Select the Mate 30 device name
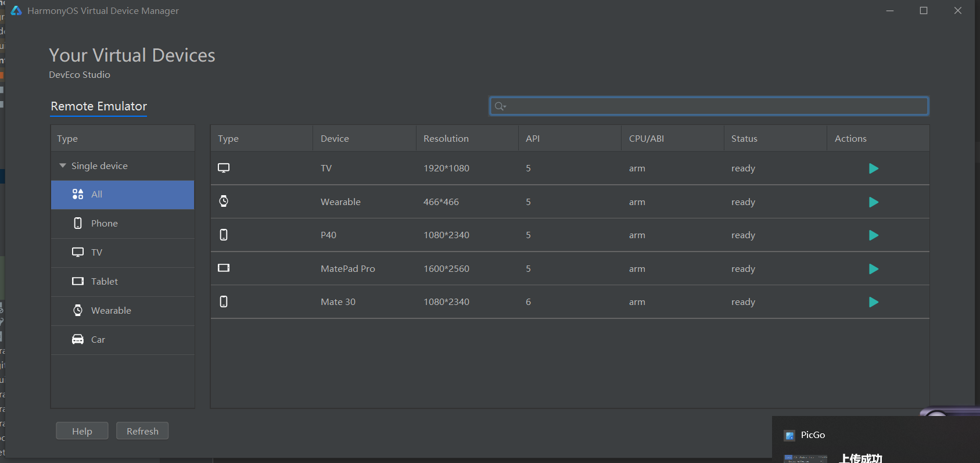Screen dimensions: 980x463 [338, 302]
